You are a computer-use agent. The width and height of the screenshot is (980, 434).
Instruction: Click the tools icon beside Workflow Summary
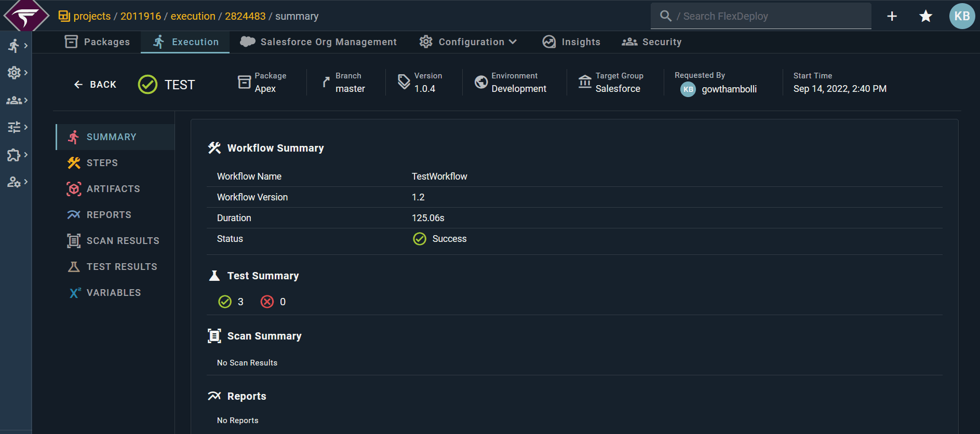click(x=214, y=148)
